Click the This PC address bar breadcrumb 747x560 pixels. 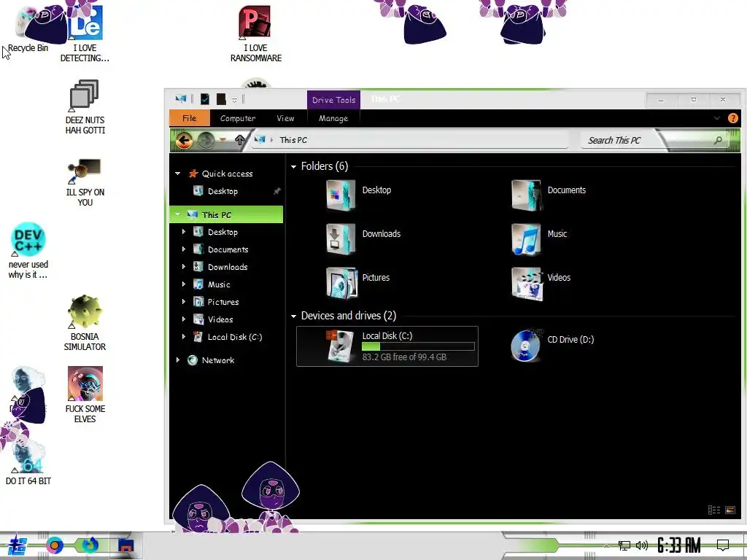[293, 140]
